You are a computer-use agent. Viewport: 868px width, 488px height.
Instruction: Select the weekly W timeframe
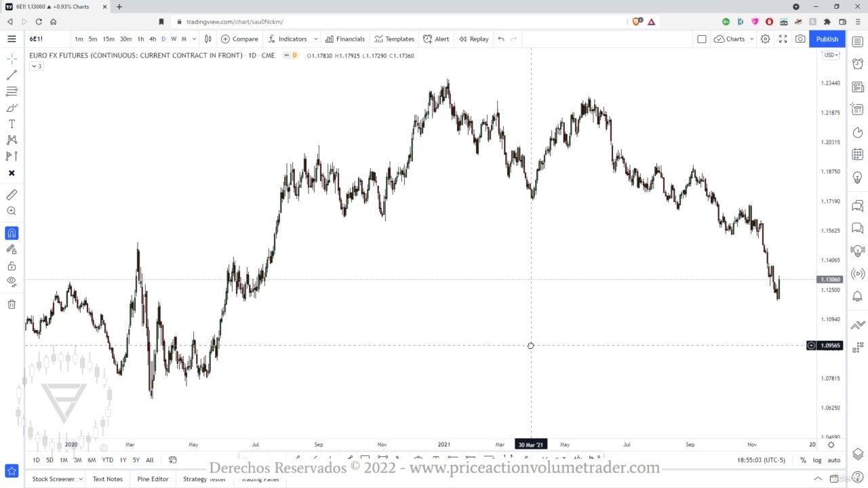[x=174, y=39]
